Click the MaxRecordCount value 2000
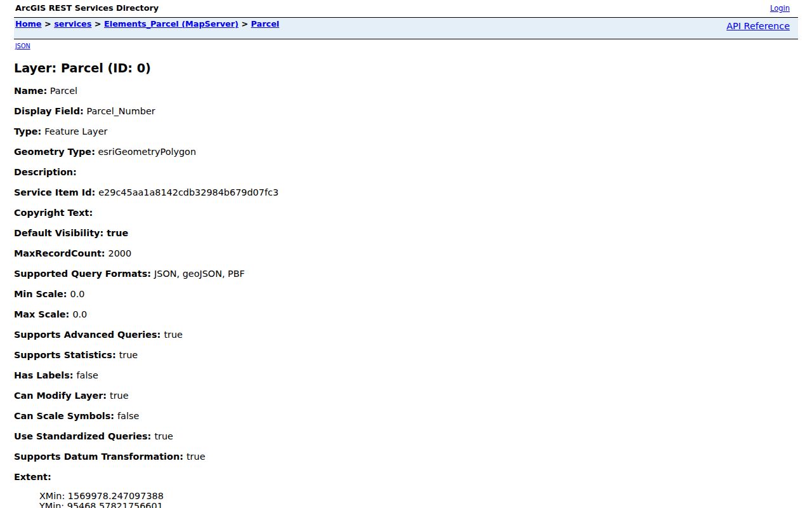This screenshot has width=812, height=508. [120, 253]
